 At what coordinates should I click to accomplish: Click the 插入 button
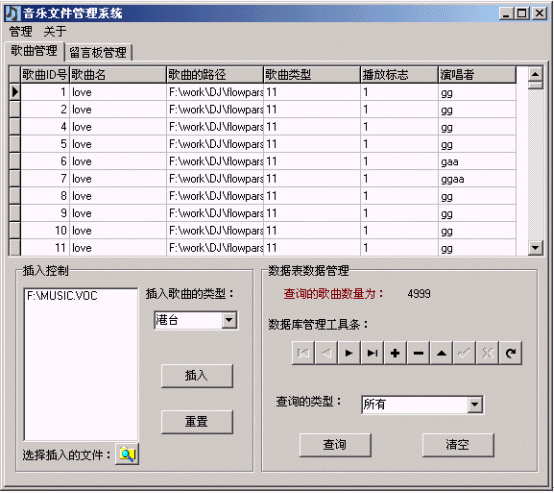[x=196, y=376]
